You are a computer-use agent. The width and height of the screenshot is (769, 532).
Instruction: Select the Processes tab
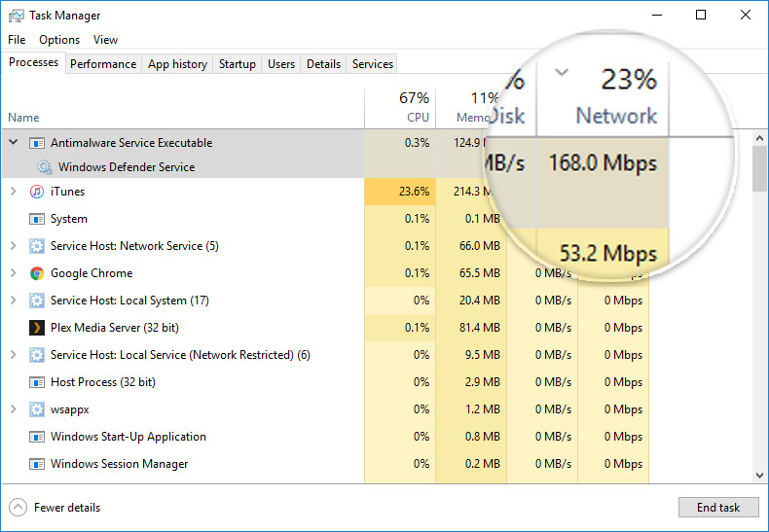coord(33,62)
